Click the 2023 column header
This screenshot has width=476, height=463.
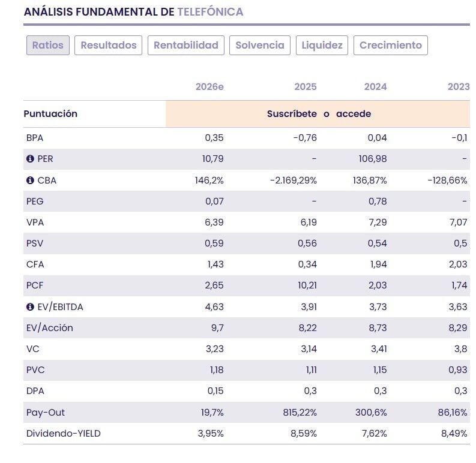[x=459, y=87]
